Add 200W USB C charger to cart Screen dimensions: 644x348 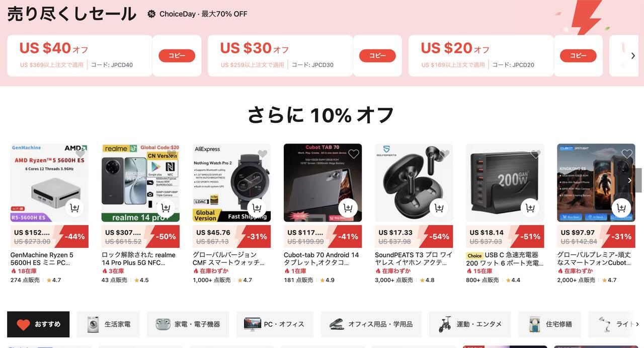point(530,207)
